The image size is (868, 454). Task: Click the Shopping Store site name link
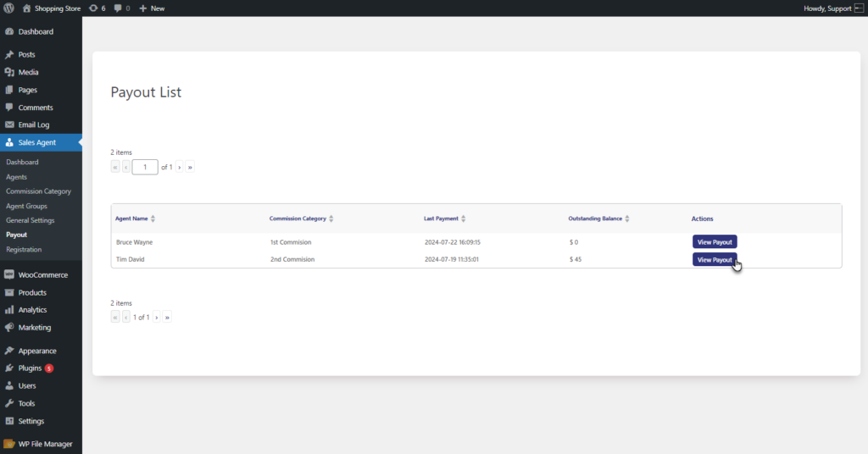point(58,8)
